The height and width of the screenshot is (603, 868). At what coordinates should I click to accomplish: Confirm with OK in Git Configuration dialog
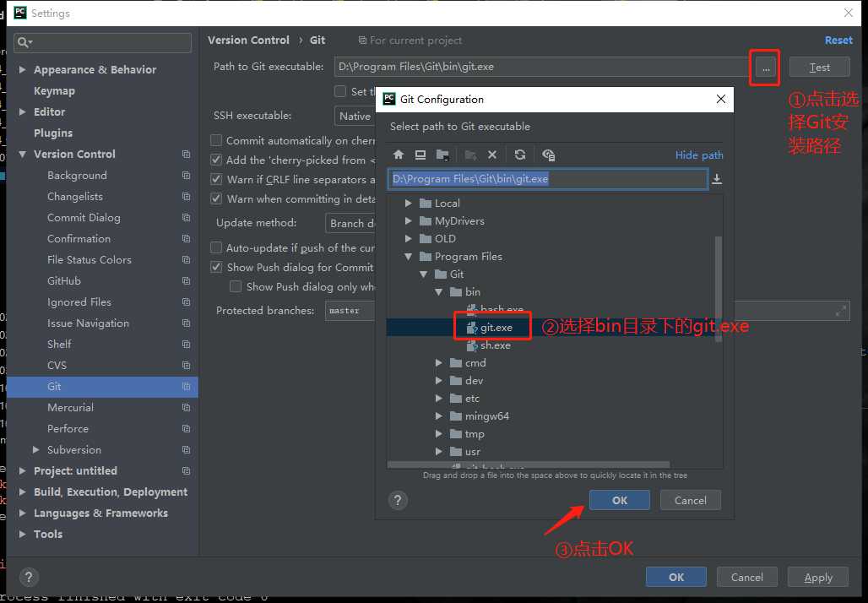click(x=620, y=500)
